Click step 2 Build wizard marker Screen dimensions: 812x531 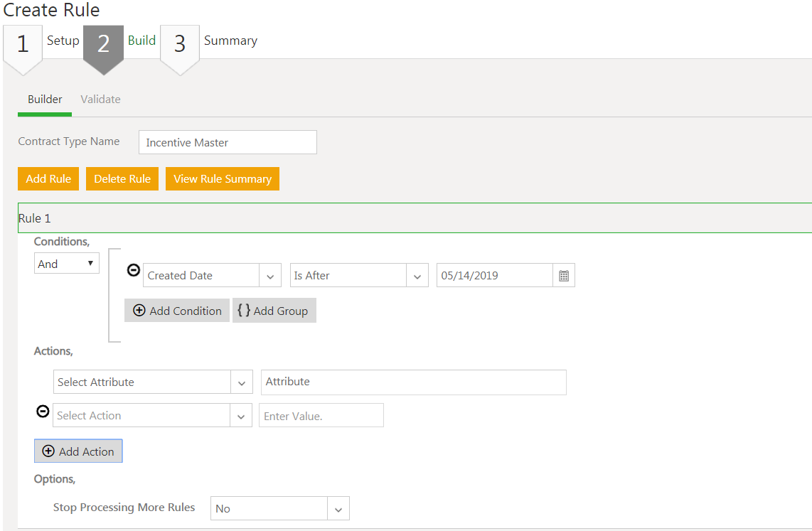pyautogui.click(x=104, y=45)
